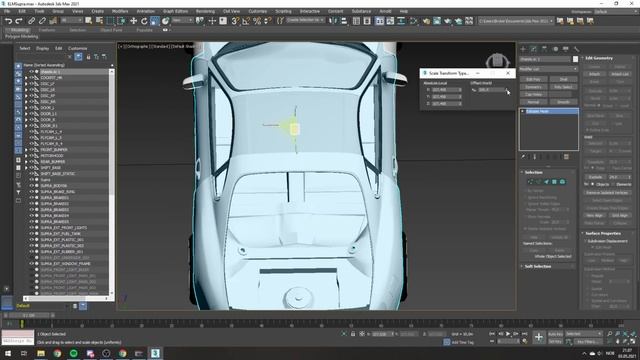Choose the Select and Uniform Scale tool
The width and height of the screenshot is (640, 360).
click(155, 21)
